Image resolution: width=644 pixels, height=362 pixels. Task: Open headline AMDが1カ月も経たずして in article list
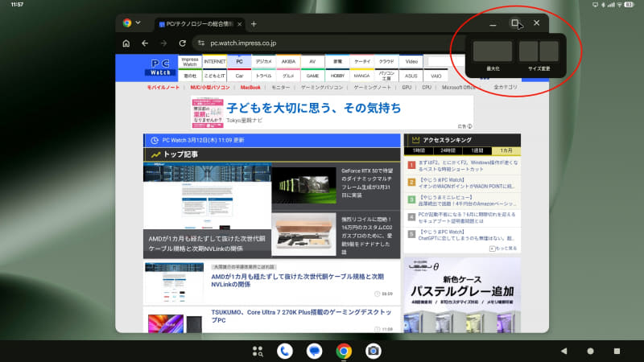[298, 280]
